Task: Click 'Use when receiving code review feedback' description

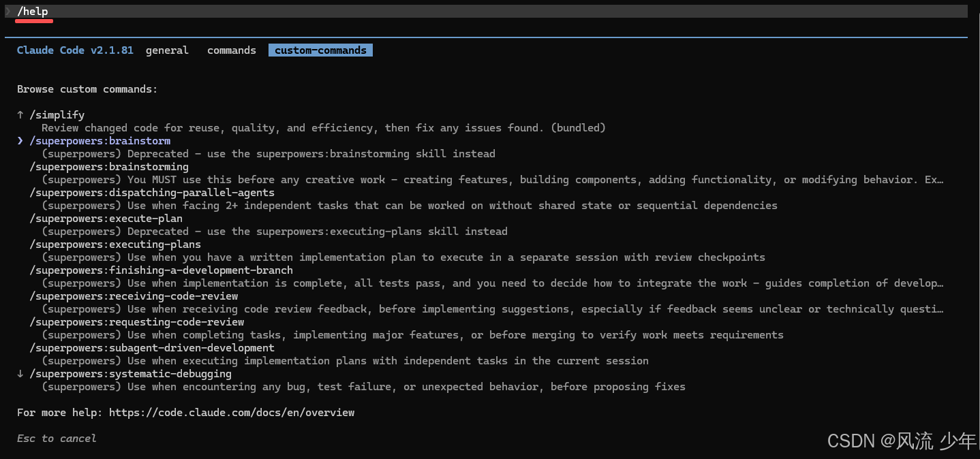Action: coord(493,309)
